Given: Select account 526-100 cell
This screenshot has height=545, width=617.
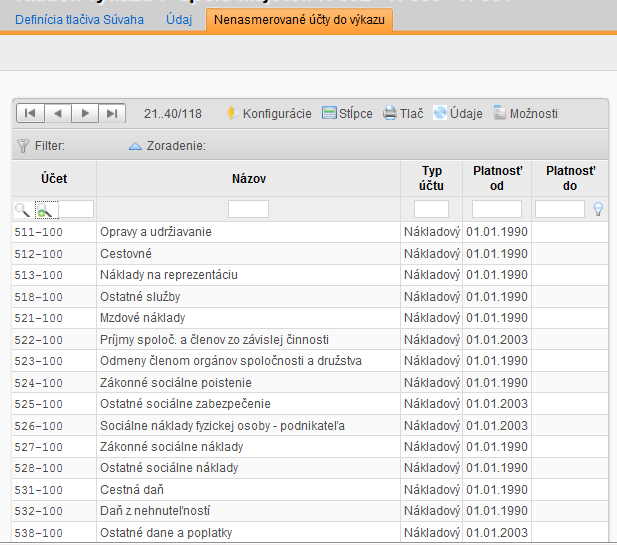Looking at the screenshot, I should click(x=54, y=425).
